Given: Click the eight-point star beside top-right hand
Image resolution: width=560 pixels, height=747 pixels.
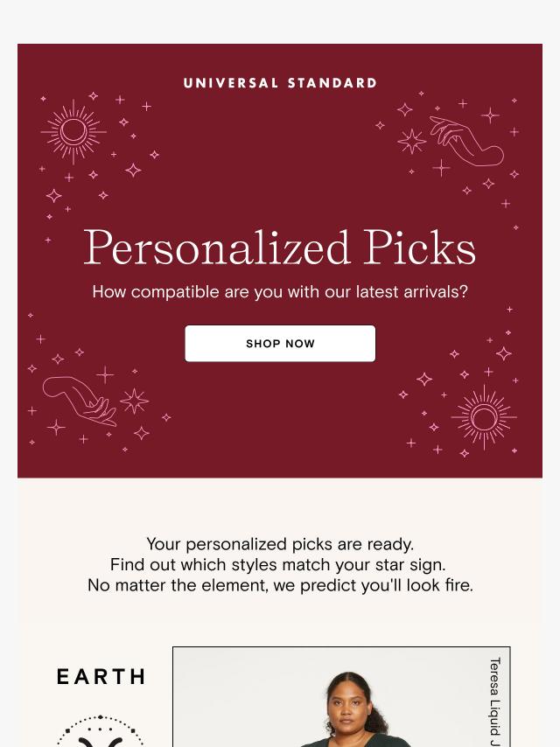Looking at the screenshot, I should pos(412,142).
